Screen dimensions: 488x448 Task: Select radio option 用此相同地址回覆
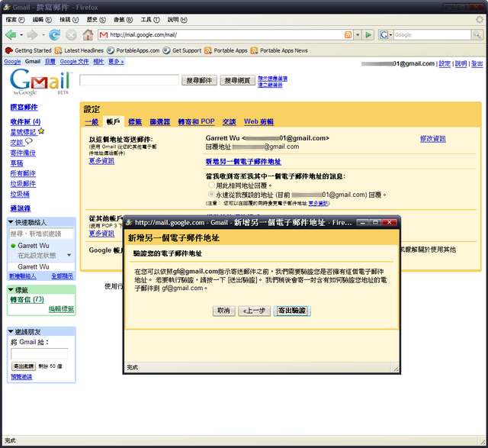click(x=211, y=185)
